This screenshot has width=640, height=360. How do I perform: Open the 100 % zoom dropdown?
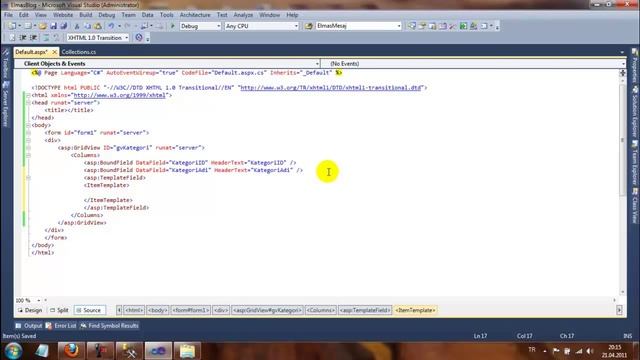tap(38, 300)
